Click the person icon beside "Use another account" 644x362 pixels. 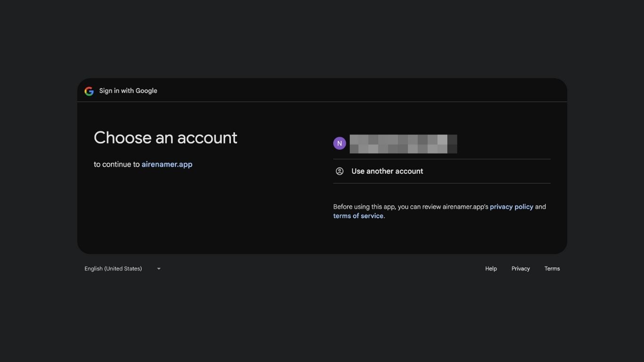coord(339,171)
